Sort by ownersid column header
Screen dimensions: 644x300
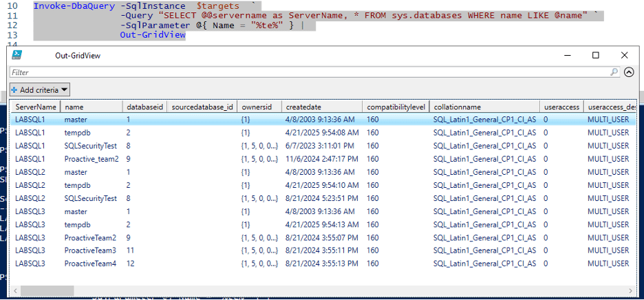[259, 107]
